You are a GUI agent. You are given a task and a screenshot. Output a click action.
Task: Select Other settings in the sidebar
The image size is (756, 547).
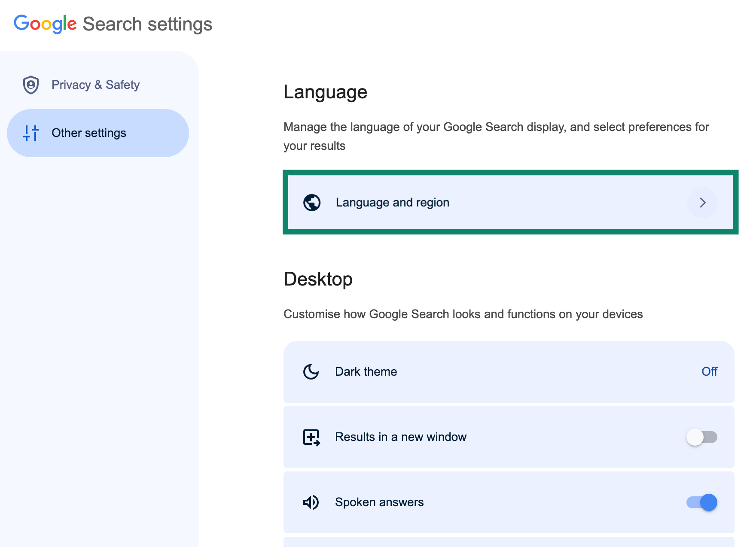coord(98,133)
